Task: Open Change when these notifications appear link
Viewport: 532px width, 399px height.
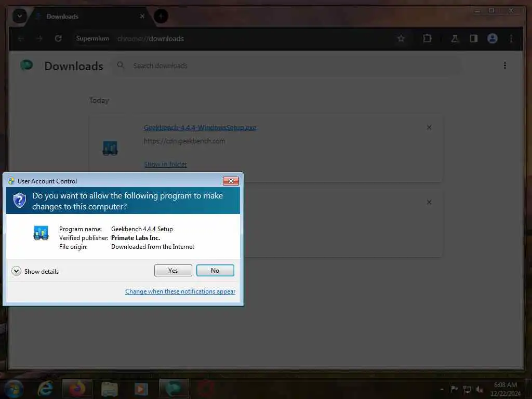Action: [x=180, y=291]
